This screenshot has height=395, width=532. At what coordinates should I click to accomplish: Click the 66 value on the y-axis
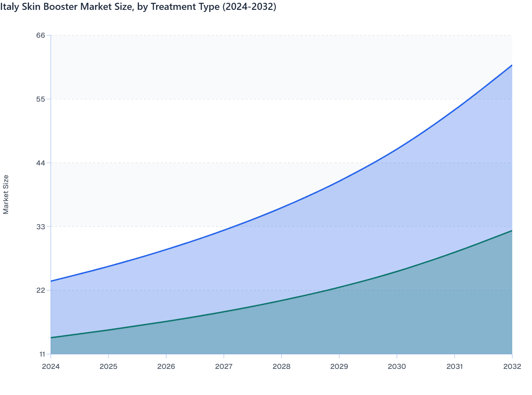(x=41, y=35)
